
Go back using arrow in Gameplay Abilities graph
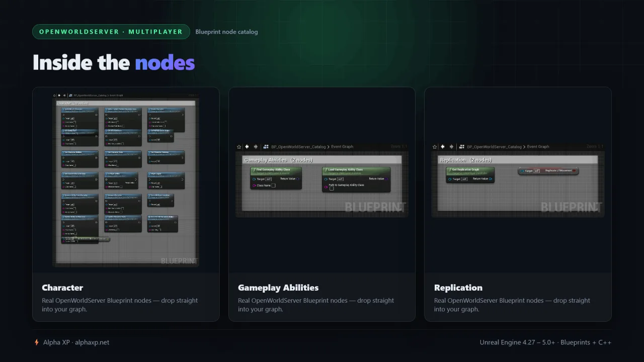(x=247, y=147)
